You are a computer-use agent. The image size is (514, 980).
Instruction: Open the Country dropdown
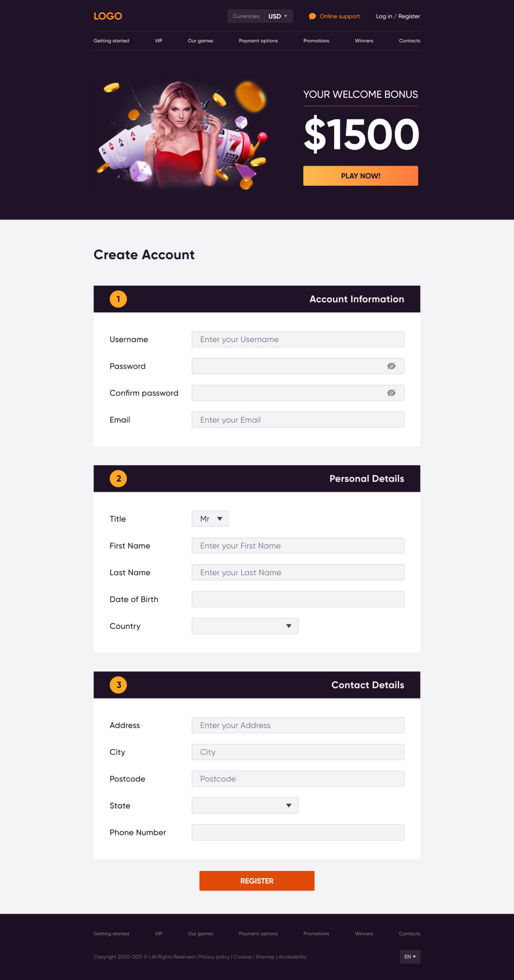245,626
